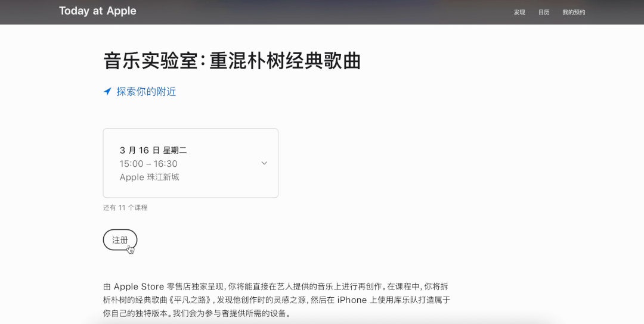This screenshot has width=644, height=324.
Task: Click the 注册 button
Action: [x=120, y=240]
